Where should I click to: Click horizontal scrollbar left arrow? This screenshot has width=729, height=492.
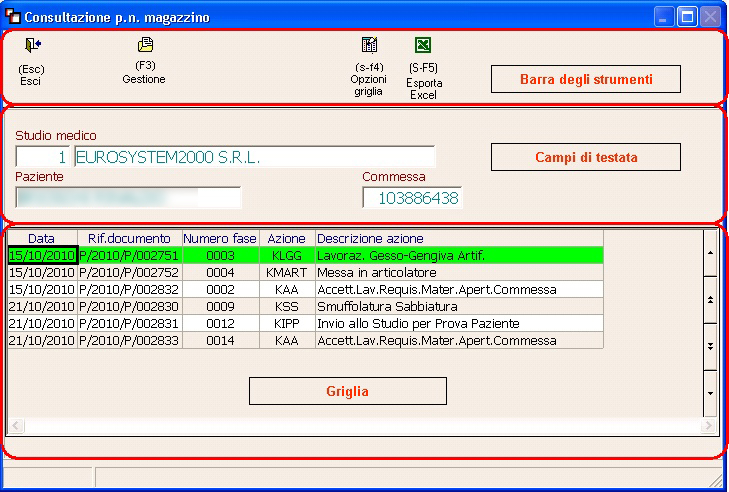tap(16, 426)
